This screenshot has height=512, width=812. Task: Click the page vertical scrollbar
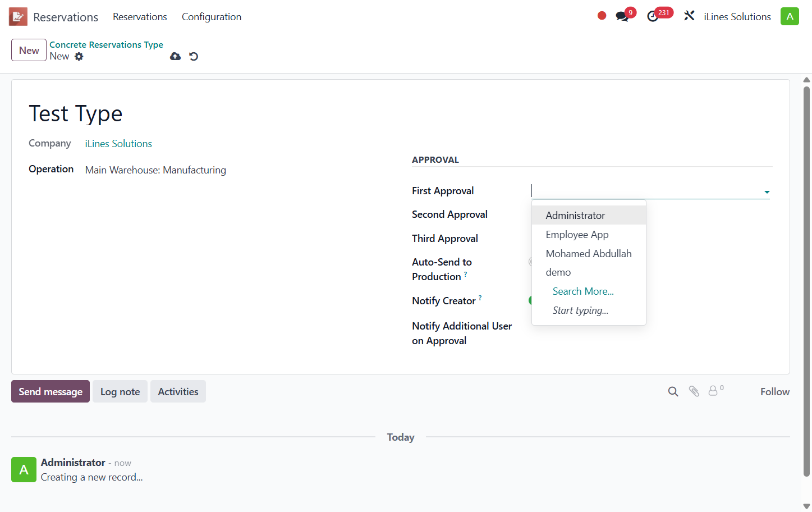[806, 281]
